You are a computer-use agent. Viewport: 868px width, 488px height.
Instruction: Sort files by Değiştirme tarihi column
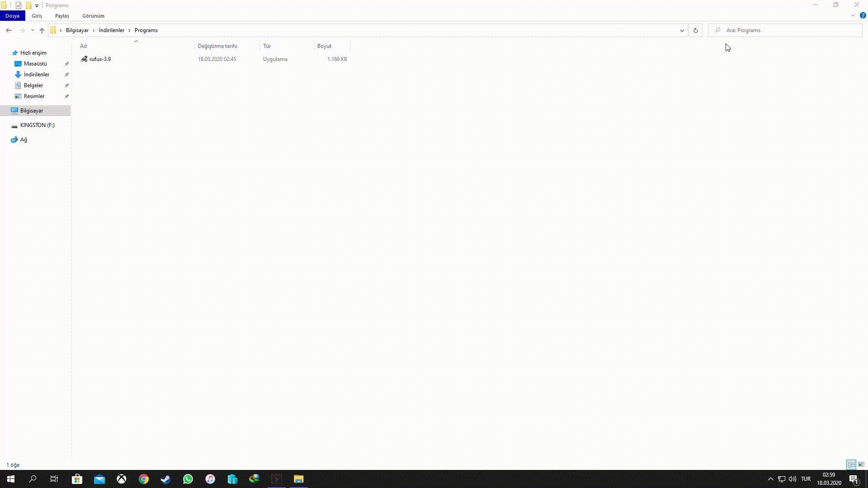click(x=217, y=46)
